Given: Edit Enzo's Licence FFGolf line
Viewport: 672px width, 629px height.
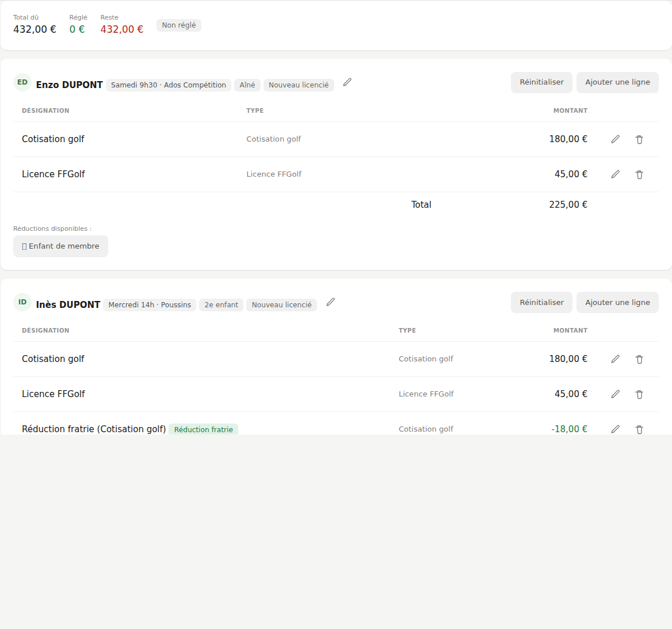Looking at the screenshot, I should (616, 174).
